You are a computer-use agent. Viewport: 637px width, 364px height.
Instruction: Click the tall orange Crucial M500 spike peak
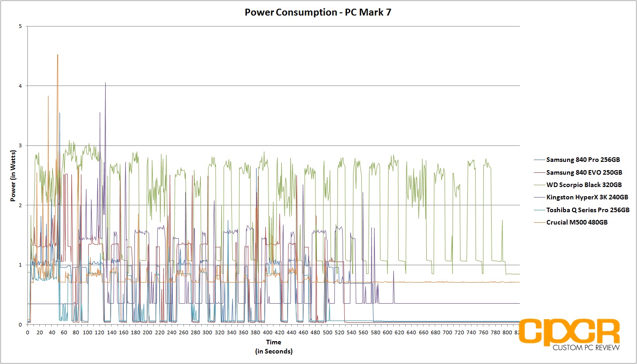(58, 55)
